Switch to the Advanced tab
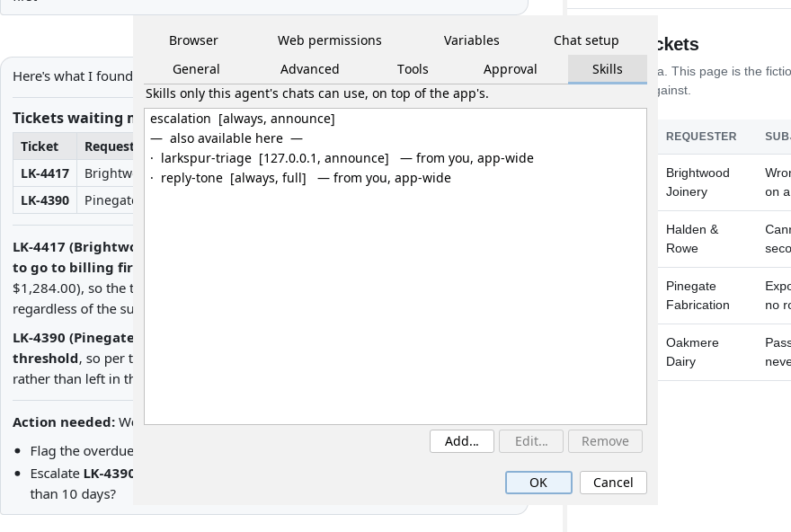The height and width of the screenshot is (532, 791). point(309,69)
